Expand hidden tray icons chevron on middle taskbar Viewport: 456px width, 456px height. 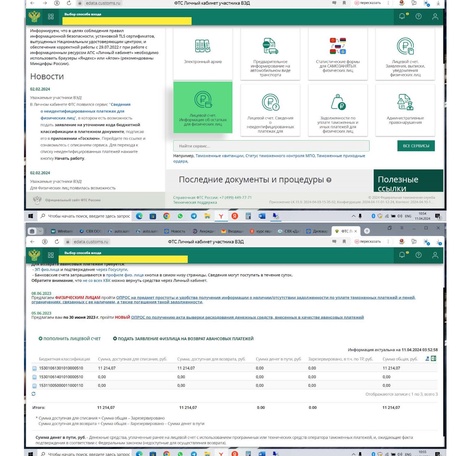click(353, 216)
